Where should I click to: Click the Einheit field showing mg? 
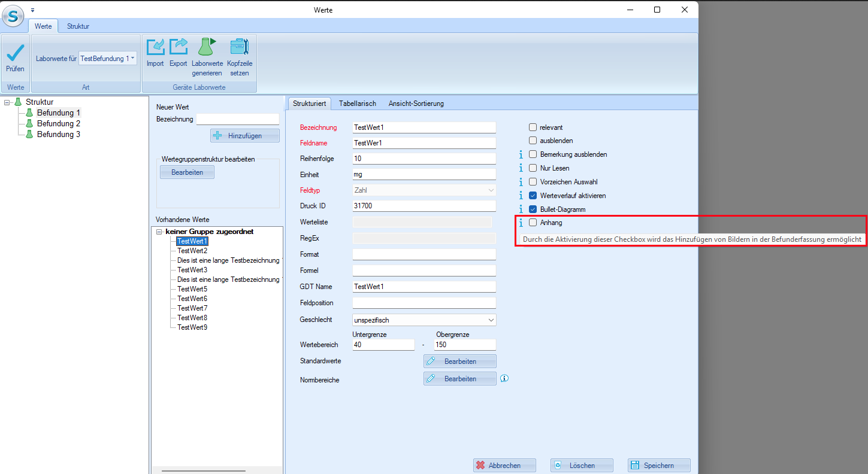pos(424,174)
